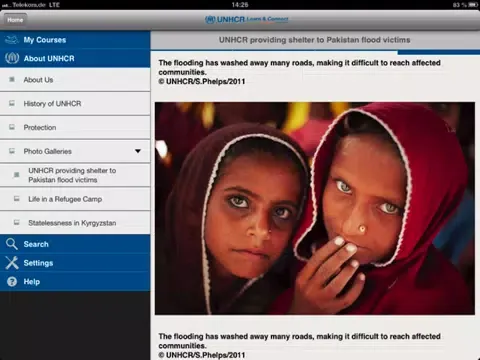The height and width of the screenshot is (360, 480).
Task: Click the gallery title header text
Action: (314, 40)
